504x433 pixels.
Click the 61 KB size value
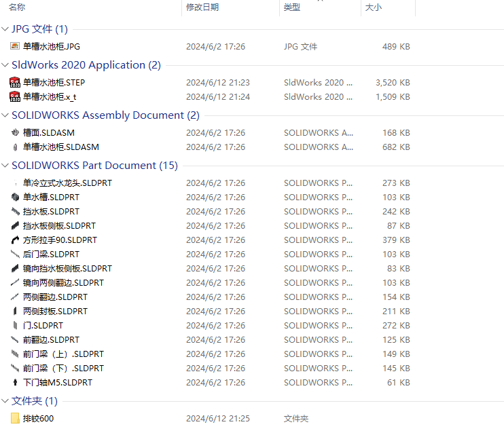pyautogui.click(x=399, y=382)
